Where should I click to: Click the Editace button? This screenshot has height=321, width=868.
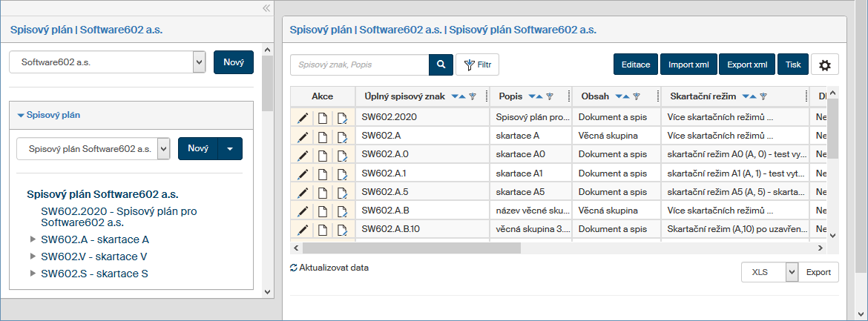tap(636, 65)
